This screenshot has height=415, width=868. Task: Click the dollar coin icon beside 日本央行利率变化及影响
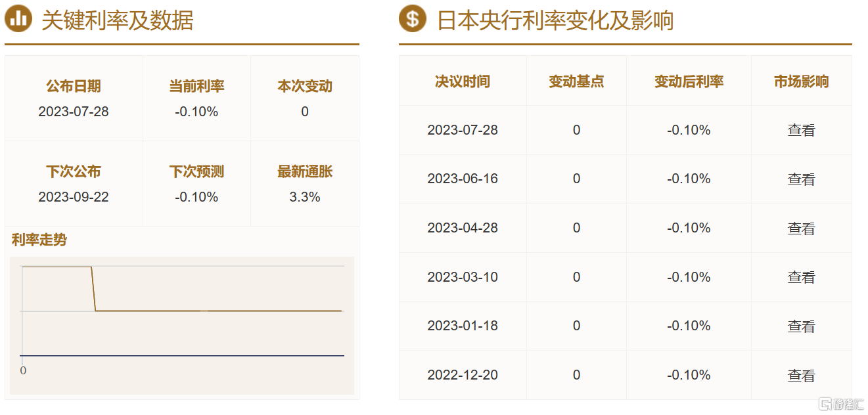[413, 19]
